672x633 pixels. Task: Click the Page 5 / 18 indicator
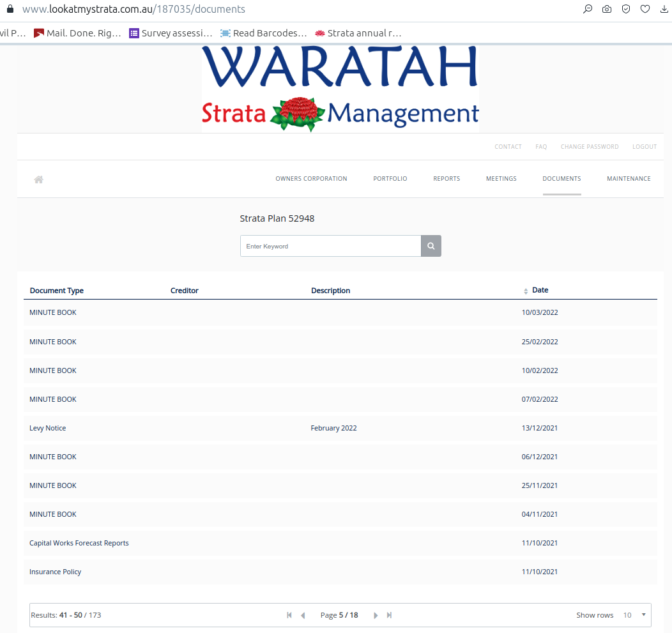(x=339, y=615)
